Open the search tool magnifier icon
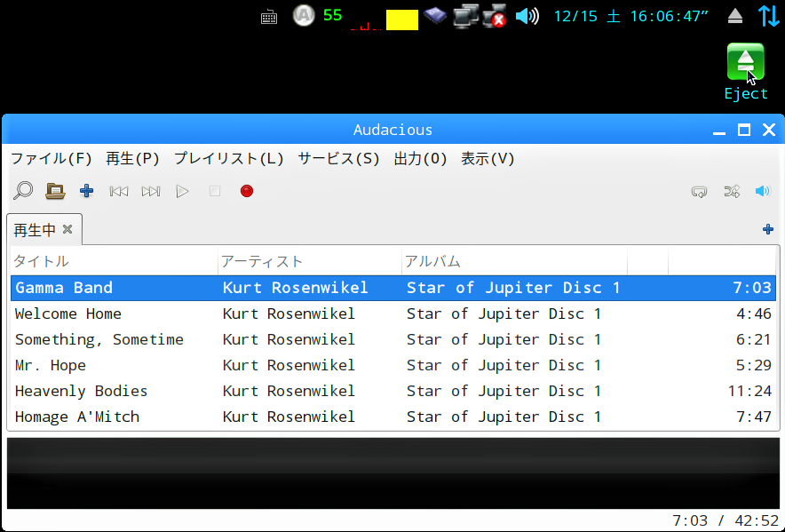Screen dimensions: 785x532 click(23, 191)
